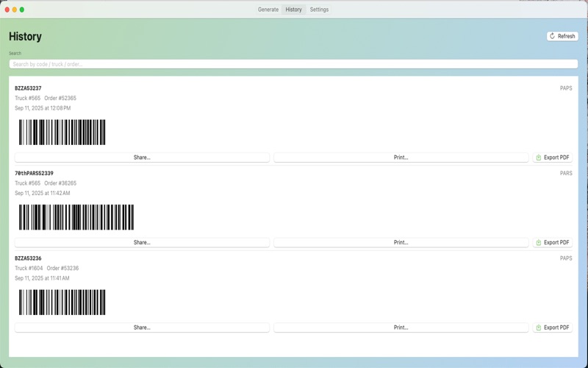
Task: Click the PAPS label on BZZA53237 row
Action: 566,88
